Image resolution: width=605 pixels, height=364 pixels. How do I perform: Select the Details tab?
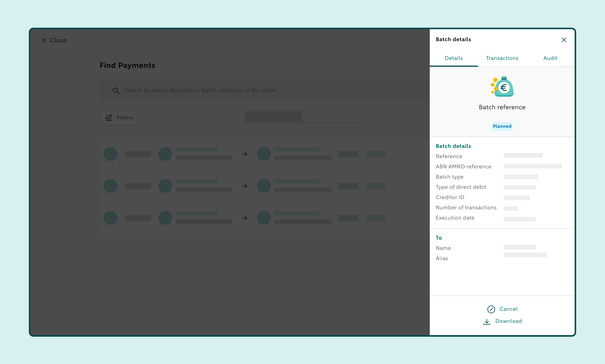454,58
